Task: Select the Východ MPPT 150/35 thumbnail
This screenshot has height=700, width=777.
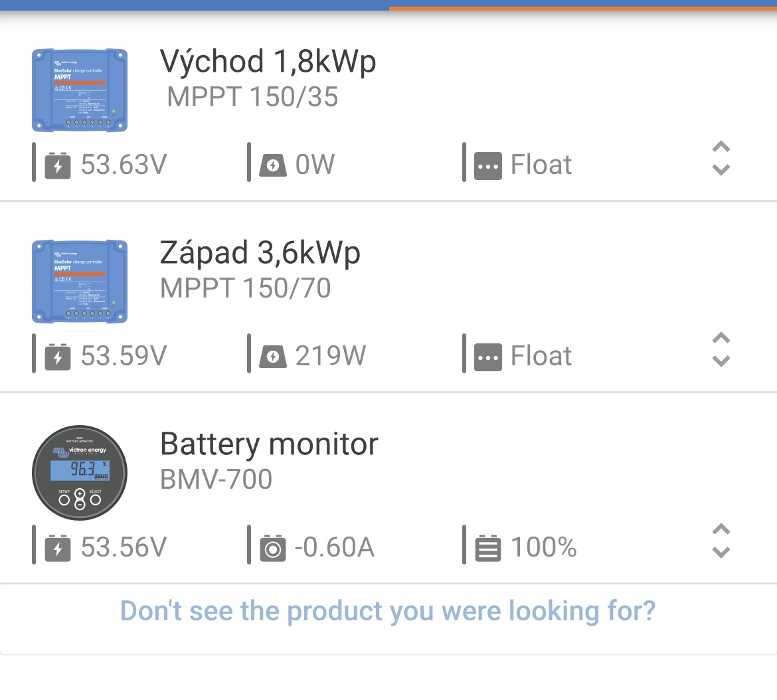Action: coord(80,90)
